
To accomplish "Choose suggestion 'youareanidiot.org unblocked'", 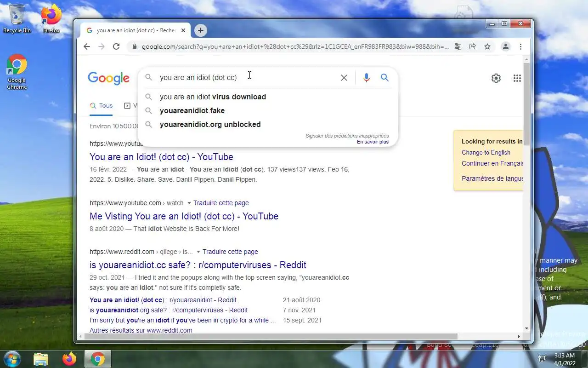I will 210,124.
